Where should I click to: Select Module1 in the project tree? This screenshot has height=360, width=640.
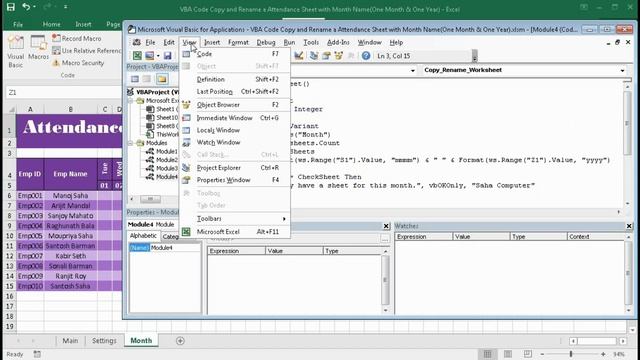coord(162,151)
